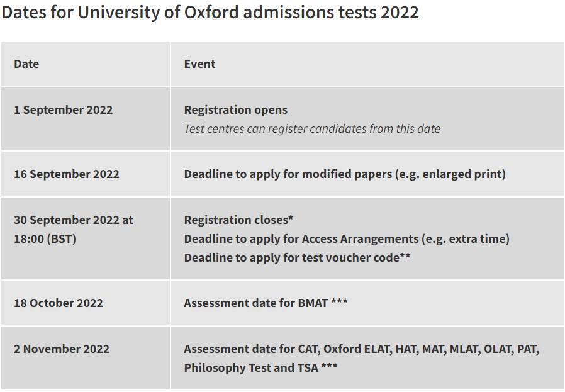Click the page heading about Oxford admissions tests
Viewport: 565px width, 392px height.
click(210, 12)
